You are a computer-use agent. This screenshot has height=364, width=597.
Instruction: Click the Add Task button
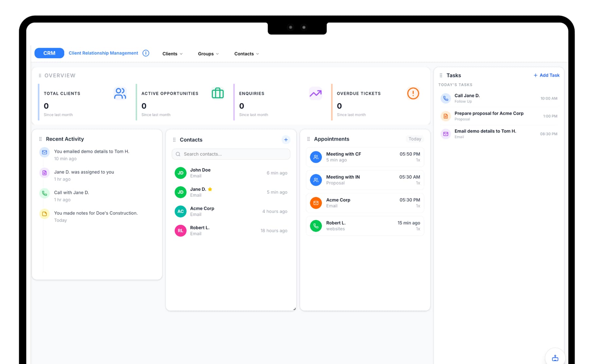(546, 75)
